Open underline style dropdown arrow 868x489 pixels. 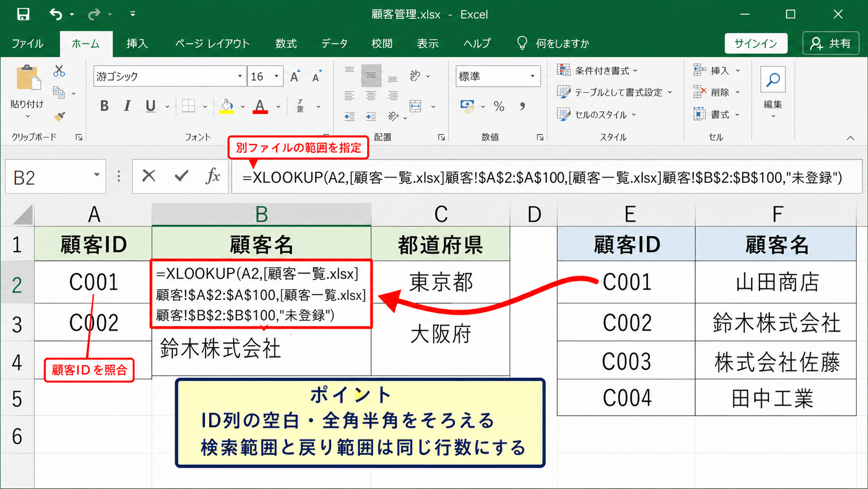coord(167,107)
